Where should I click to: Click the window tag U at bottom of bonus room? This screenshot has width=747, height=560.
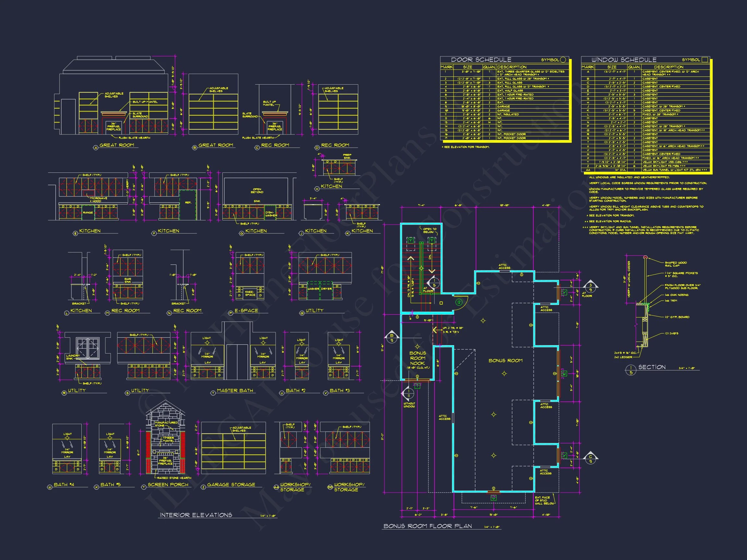pyautogui.click(x=493, y=498)
